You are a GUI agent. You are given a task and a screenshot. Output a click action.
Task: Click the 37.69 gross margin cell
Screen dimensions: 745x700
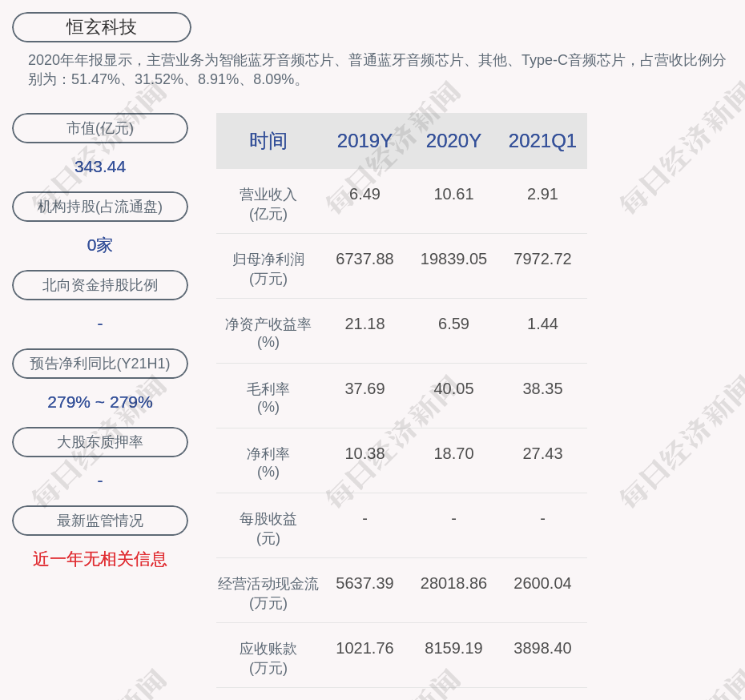point(364,388)
